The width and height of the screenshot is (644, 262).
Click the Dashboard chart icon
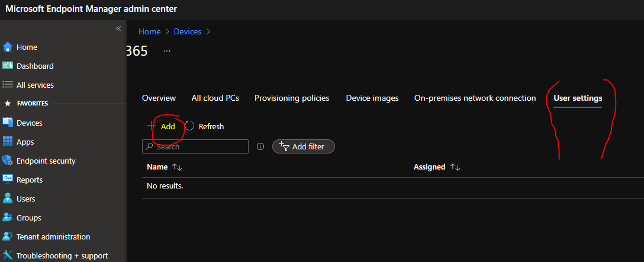(8, 66)
